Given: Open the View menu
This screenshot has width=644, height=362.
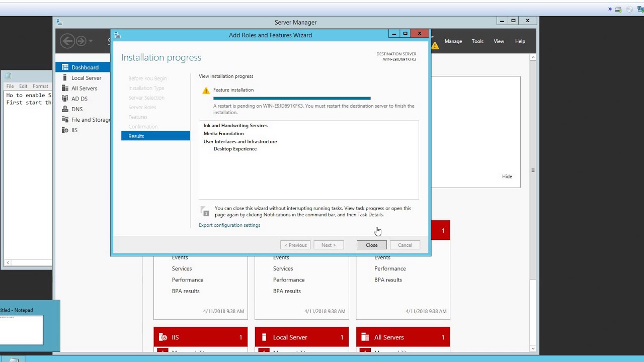Looking at the screenshot, I should (499, 41).
